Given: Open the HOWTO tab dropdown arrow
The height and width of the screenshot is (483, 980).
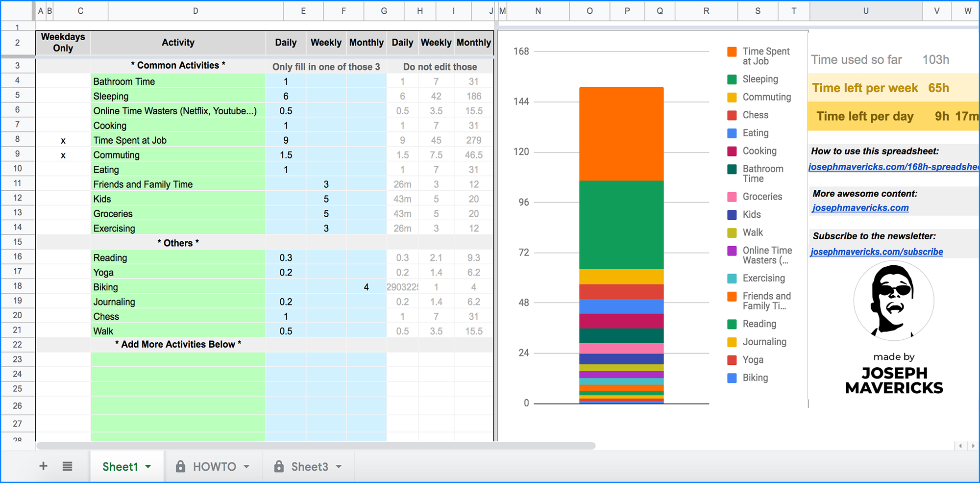Looking at the screenshot, I should [x=247, y=466].
